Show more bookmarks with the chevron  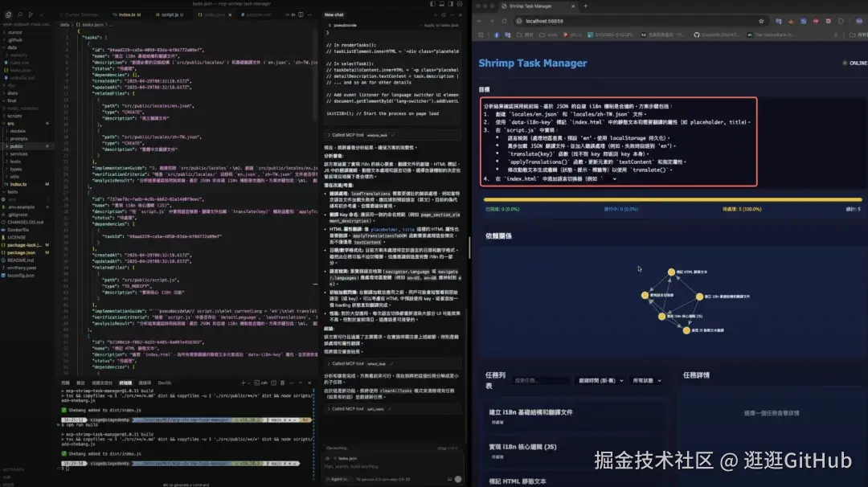[x=836, y=35]
